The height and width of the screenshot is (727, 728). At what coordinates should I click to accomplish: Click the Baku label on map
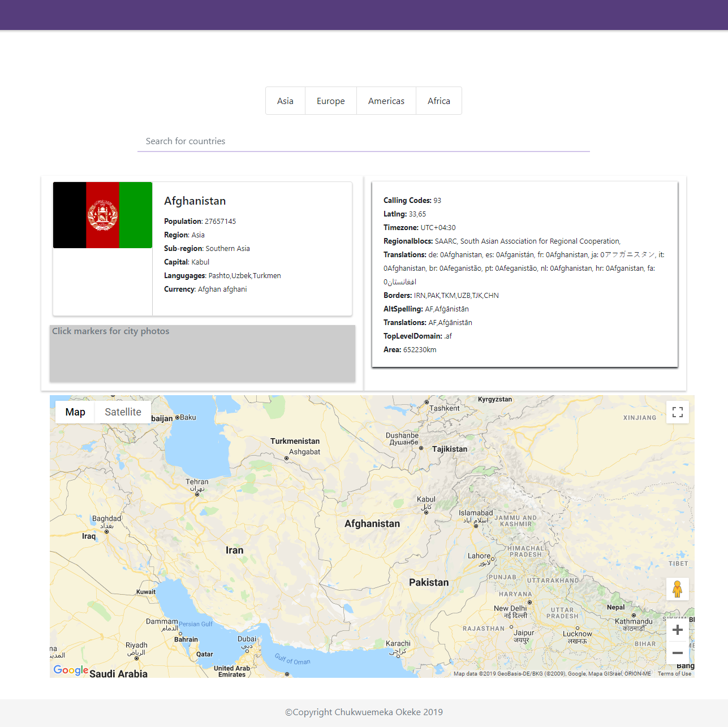click(x=188, y=417)
